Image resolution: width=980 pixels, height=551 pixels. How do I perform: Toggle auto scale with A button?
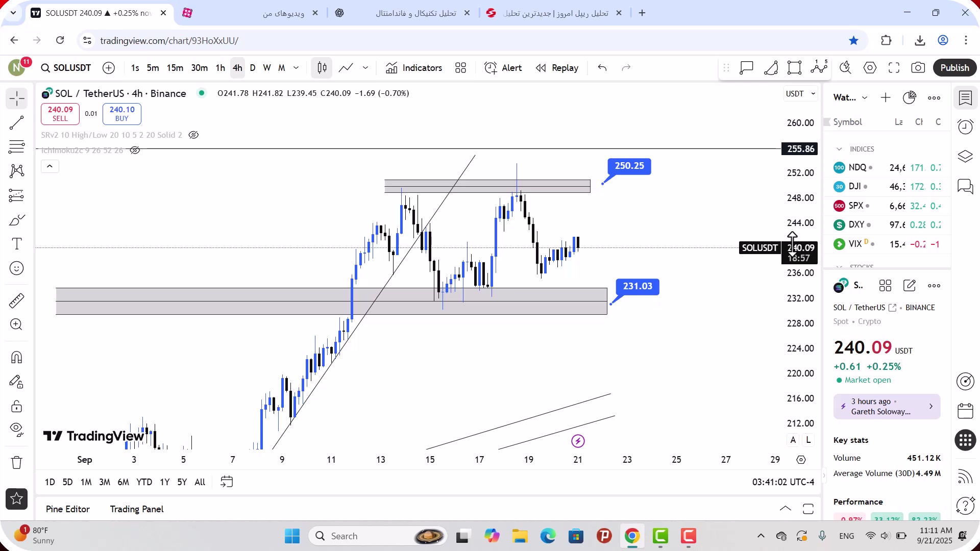coord(793,440)
